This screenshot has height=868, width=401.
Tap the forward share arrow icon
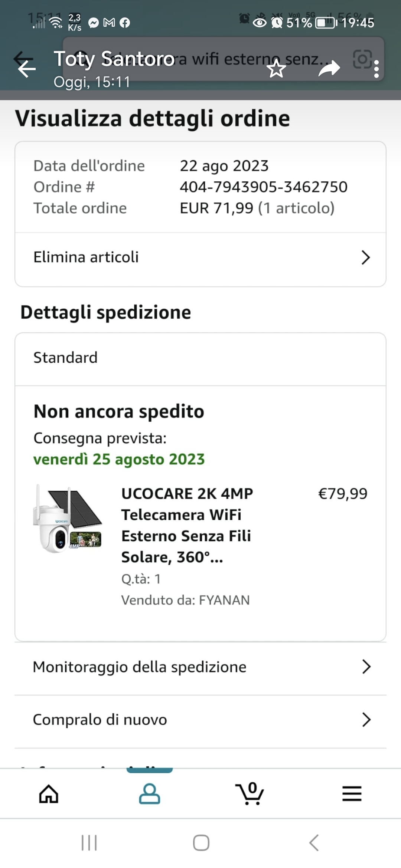pyautogui.click(x=329, y=69)
